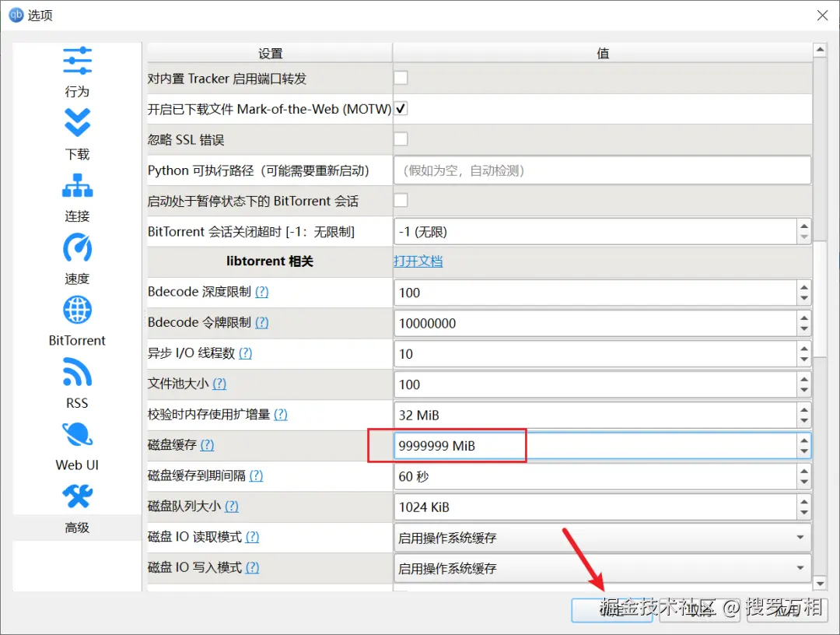Decrease 异步 I/O 线程数 value
Image resolution: width=840 pixels, height=635 pixels.
click(804, 360)
